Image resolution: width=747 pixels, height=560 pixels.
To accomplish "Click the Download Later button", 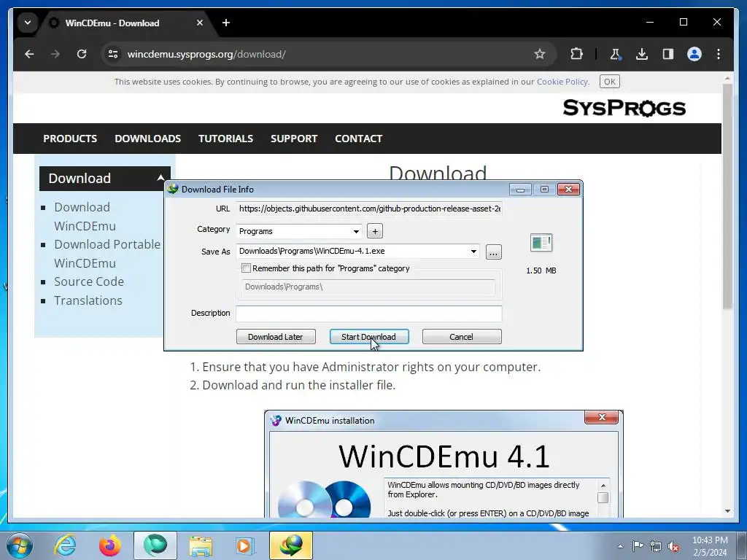I will [276, 337].
